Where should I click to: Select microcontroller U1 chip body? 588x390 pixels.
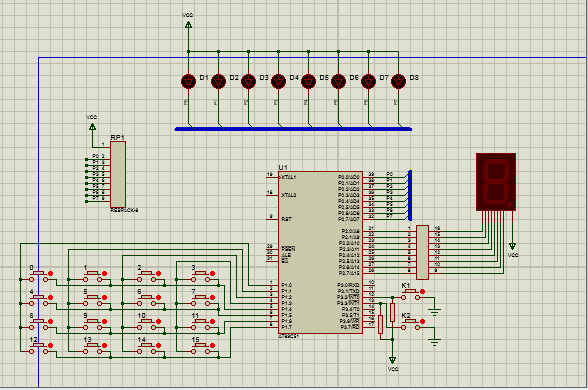(320, 252)
